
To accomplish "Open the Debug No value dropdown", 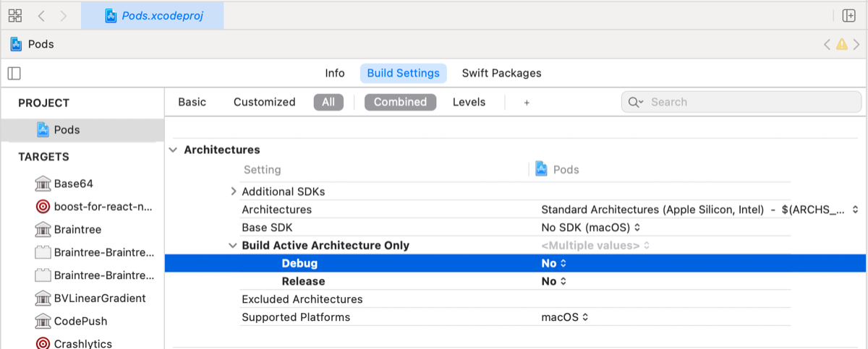I will [554, 263].
